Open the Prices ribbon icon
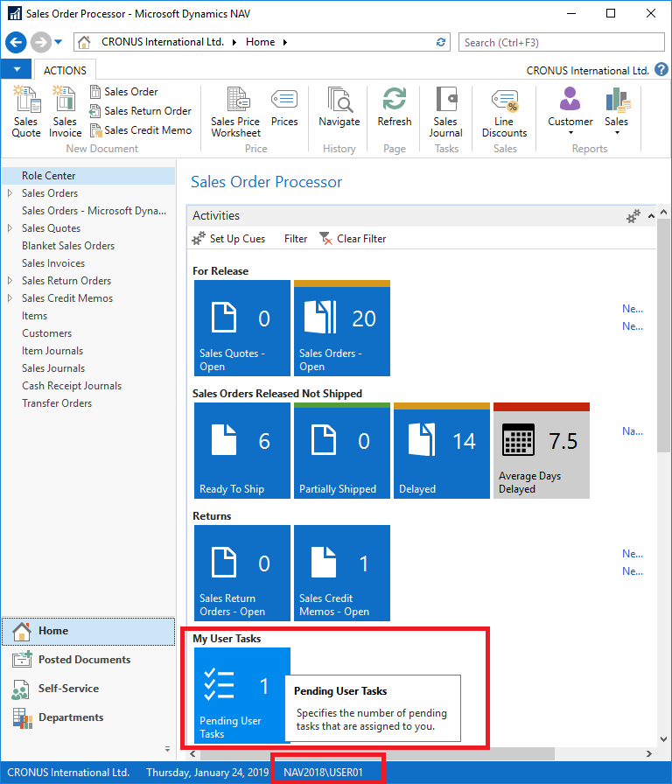The height and width of the screenshot is (784, 672). tap(284, 107)
